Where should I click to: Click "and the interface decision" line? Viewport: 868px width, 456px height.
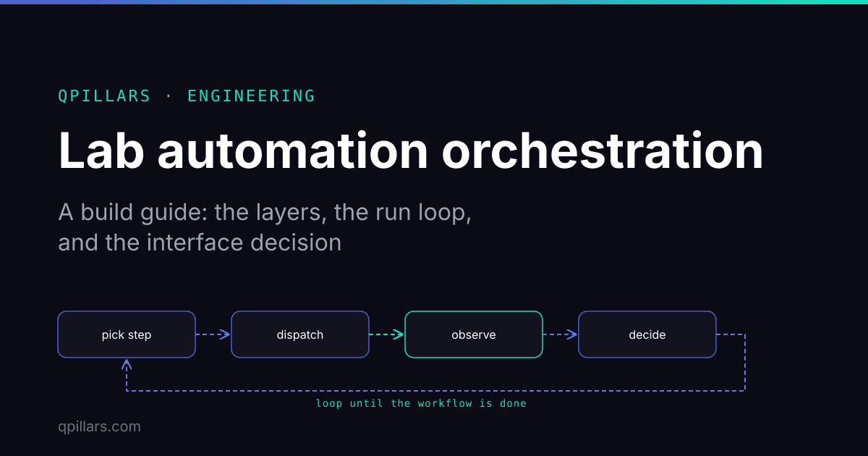click(200, 242)
